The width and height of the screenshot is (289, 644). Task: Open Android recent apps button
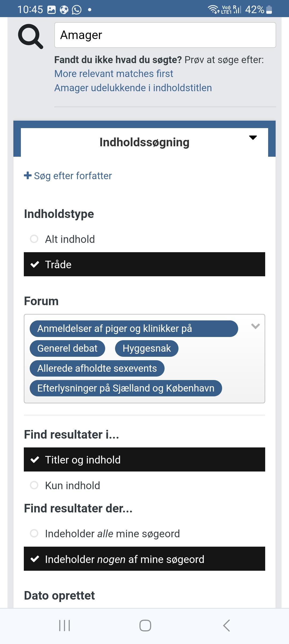coord(64,626)
